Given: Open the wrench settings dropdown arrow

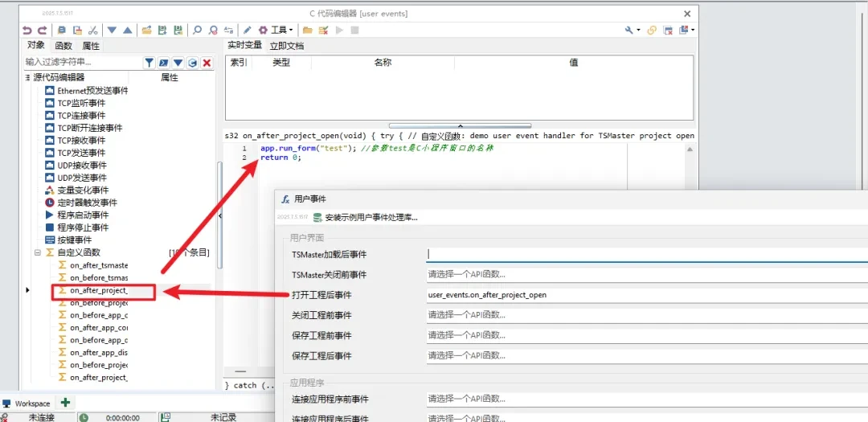Looking at the screenshot, I should click(638, 30).
